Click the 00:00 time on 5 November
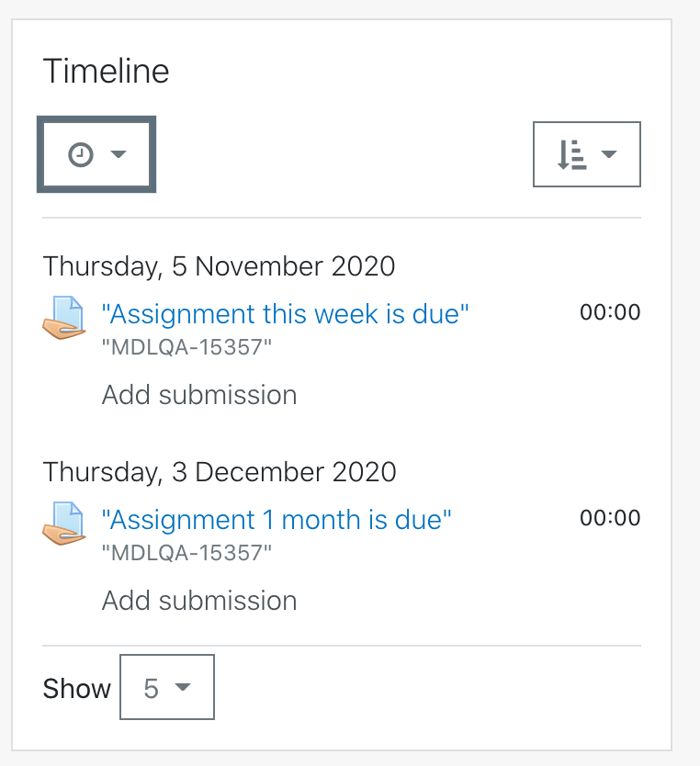 (x=610, y=312)
